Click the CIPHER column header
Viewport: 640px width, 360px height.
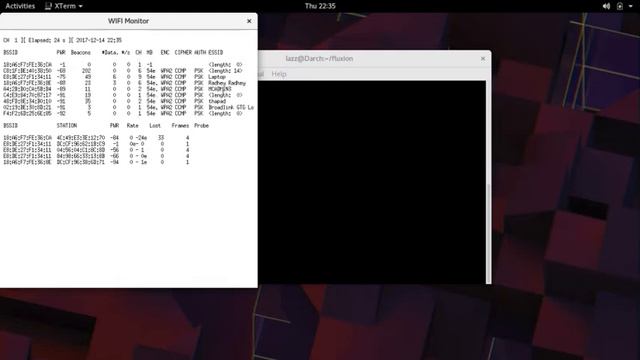[183, 52]
